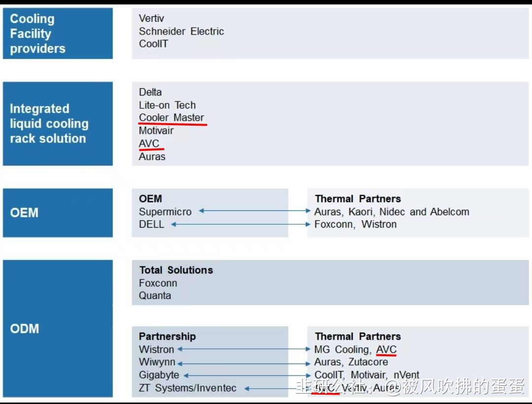This screenshot has height=404, width=532.
Task: Click Wiwynn in the Partnership list
Action: [157, 362]
